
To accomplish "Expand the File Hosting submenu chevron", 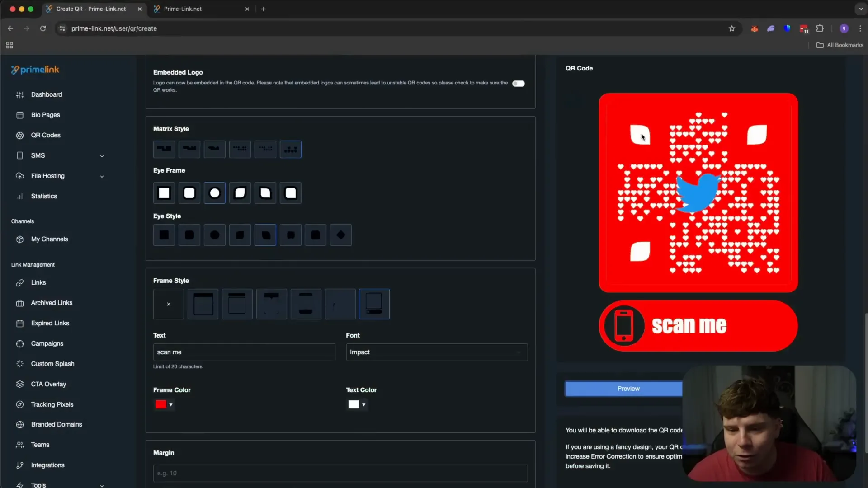I will (102, 176).
